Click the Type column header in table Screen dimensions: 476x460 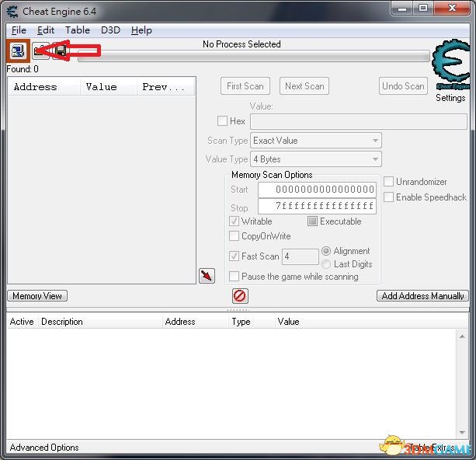tap(252, 322)
